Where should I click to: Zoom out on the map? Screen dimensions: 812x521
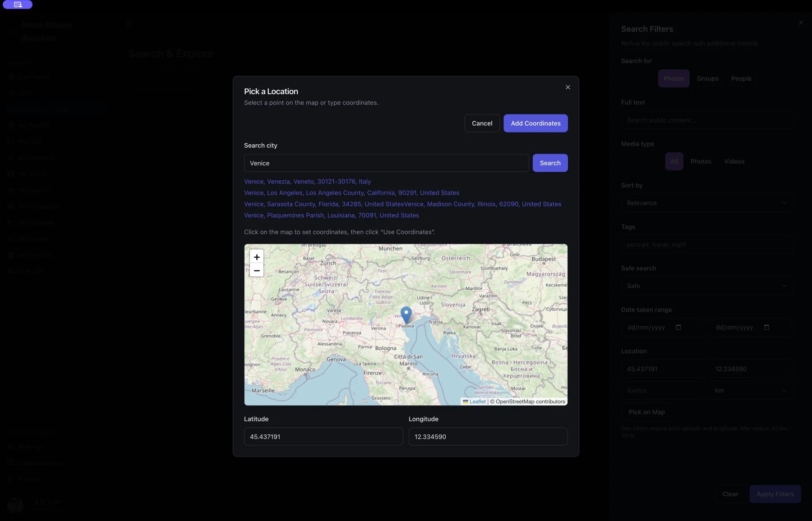point(256,270)
